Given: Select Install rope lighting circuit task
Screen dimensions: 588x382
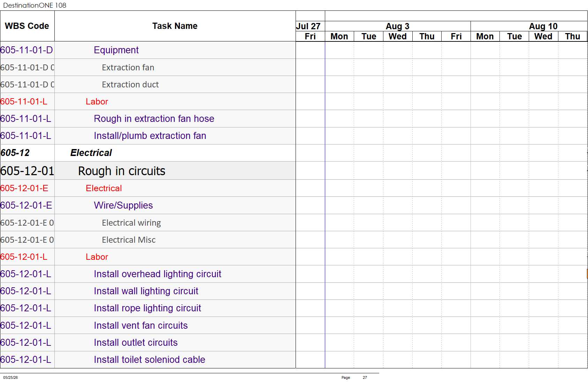Looking at the screenshot, I should point(147,308).
